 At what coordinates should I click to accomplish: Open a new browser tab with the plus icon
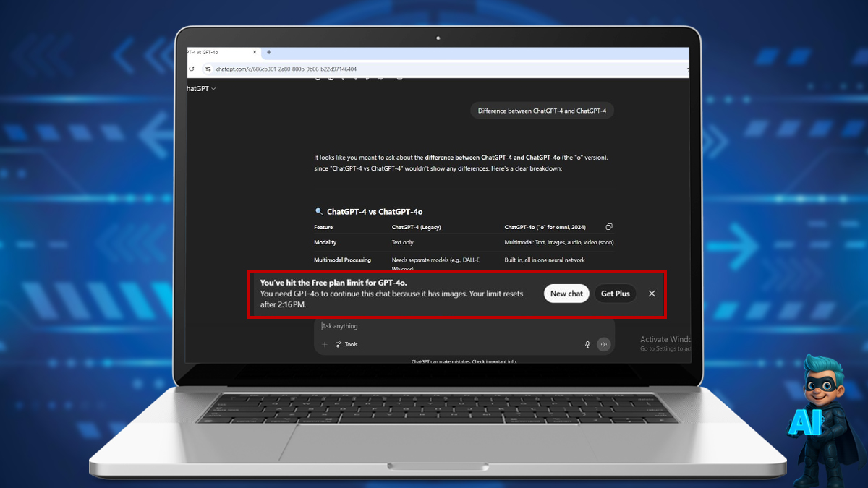click(269, 52)
